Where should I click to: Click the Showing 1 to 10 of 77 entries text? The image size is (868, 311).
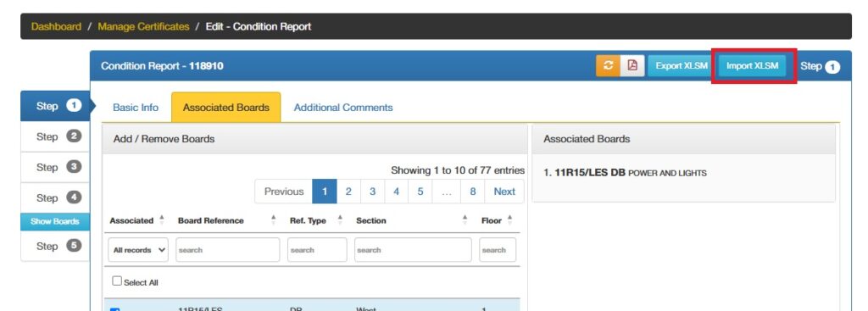click(x=458, y=170)
